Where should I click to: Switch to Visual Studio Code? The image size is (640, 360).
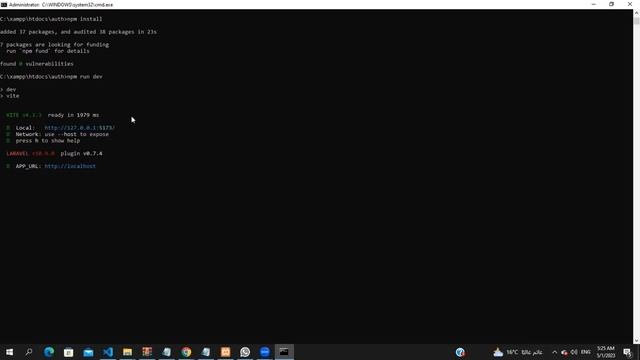click(108, 352)
